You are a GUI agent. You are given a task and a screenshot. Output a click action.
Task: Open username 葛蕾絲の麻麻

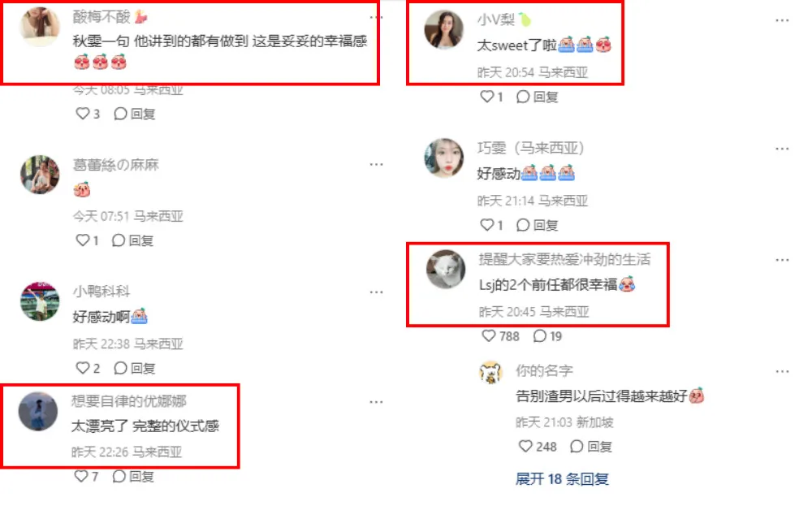click(116, 165)
